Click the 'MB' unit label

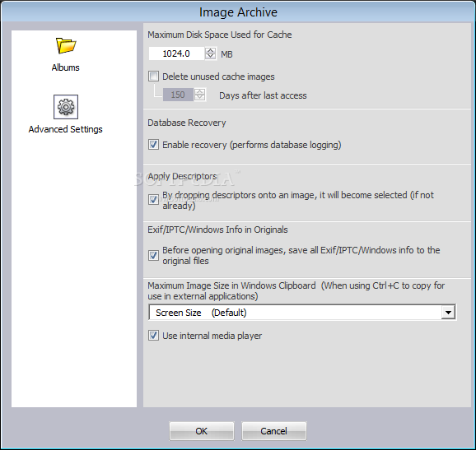[x=226, y=54]
